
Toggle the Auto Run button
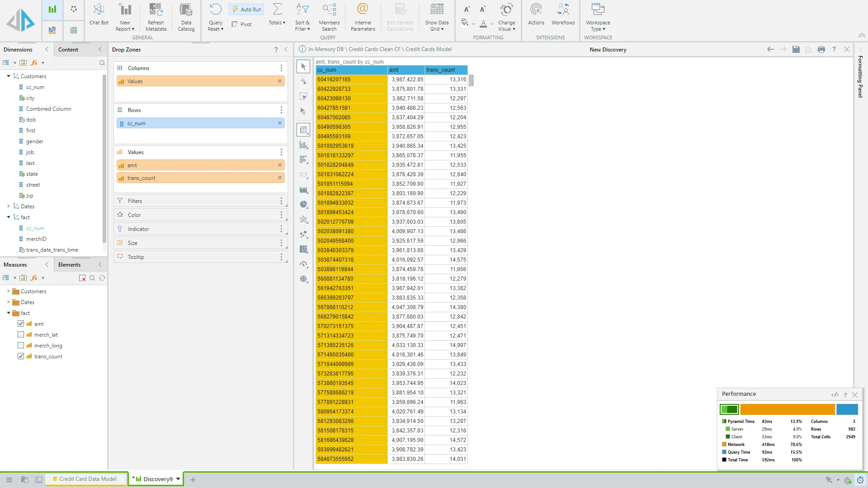[247, 9]
